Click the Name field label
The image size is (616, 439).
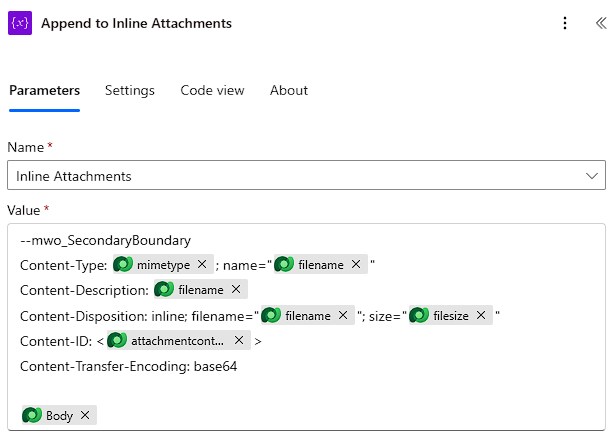click(x=26, y=147)
